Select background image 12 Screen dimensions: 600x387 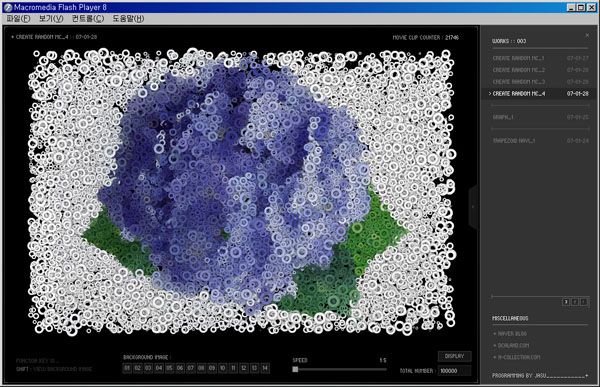pyautogui.click(x=244, y=368)
